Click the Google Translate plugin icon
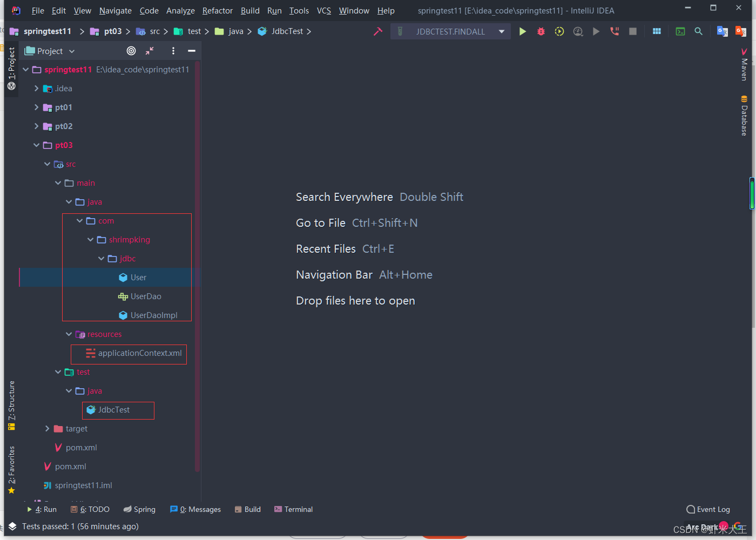 pyautogui.click(x=722, y=31)
